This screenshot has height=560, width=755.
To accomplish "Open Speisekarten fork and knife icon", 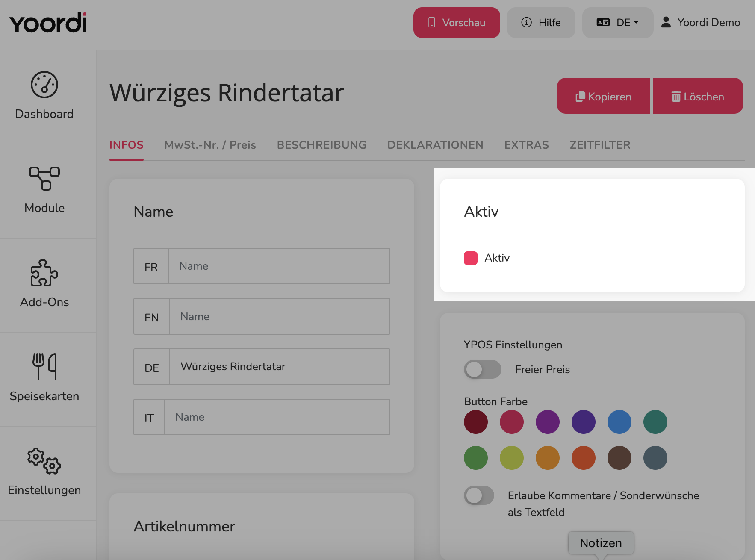I will click(44, 366).
